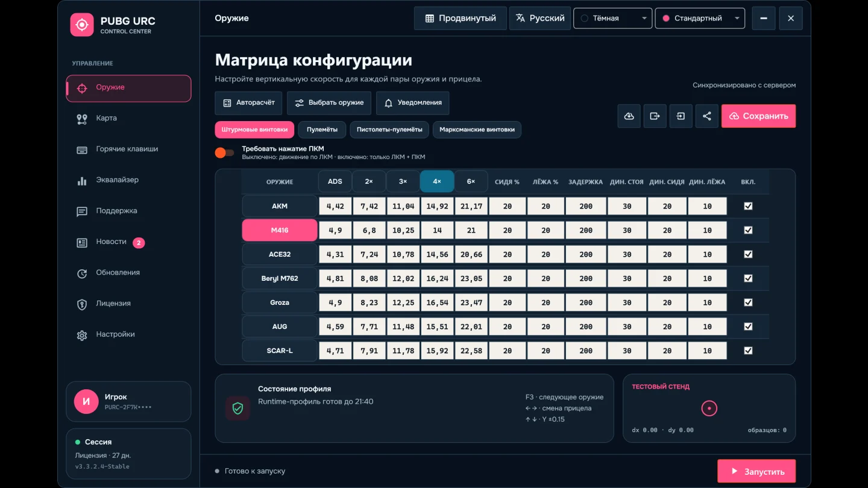This screenshot has height=488, width=868.
Task: Select the 2× scope column header
Action: click(369, 181)
